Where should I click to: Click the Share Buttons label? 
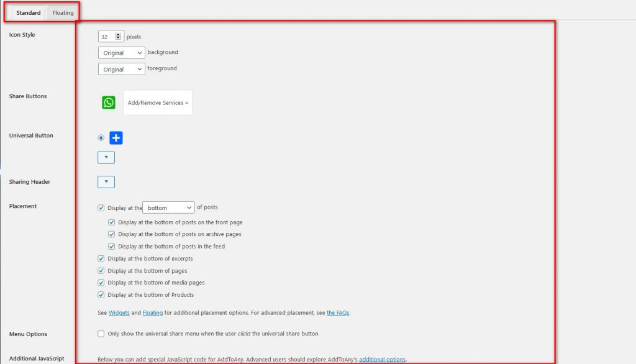coord(28,96)
